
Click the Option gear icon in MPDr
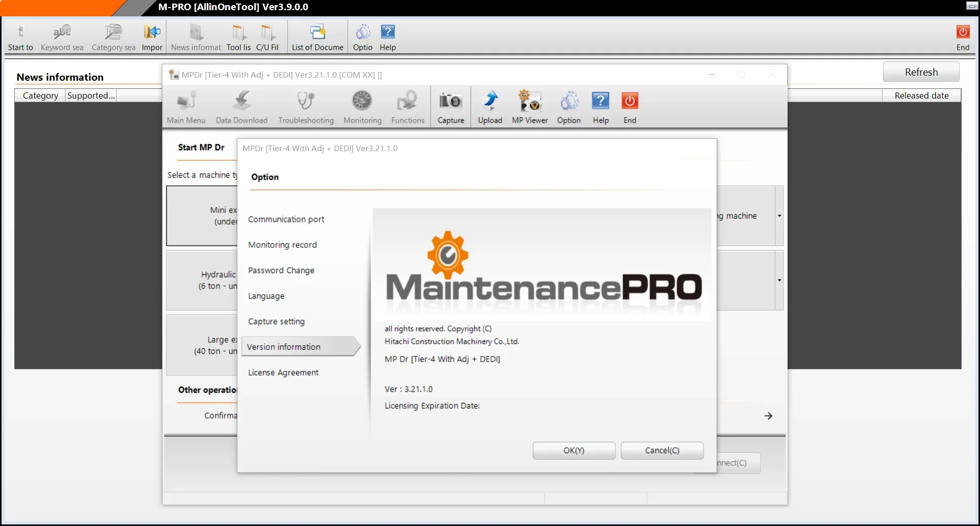coord(569,107)
